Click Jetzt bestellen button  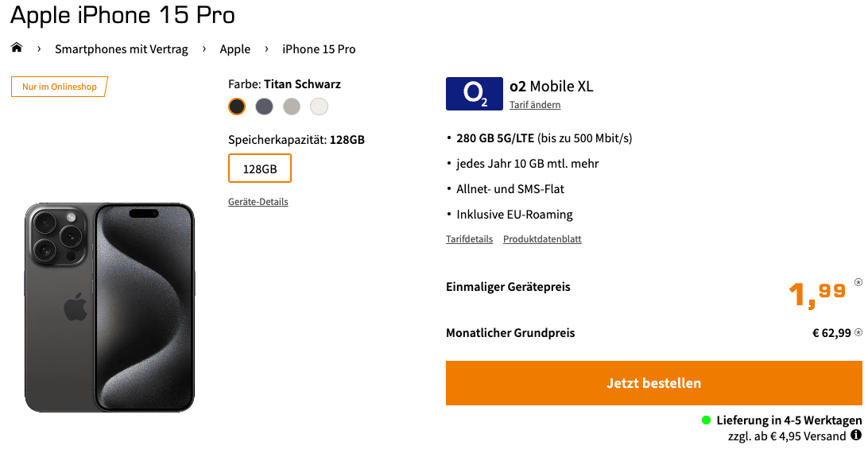(653, 383)
